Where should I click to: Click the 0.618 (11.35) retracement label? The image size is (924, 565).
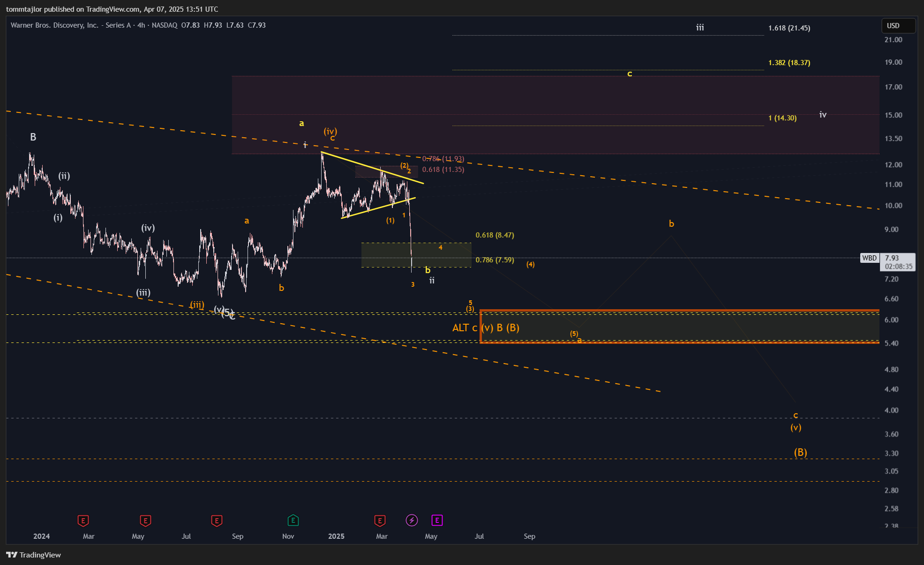(x=443, y=170)
